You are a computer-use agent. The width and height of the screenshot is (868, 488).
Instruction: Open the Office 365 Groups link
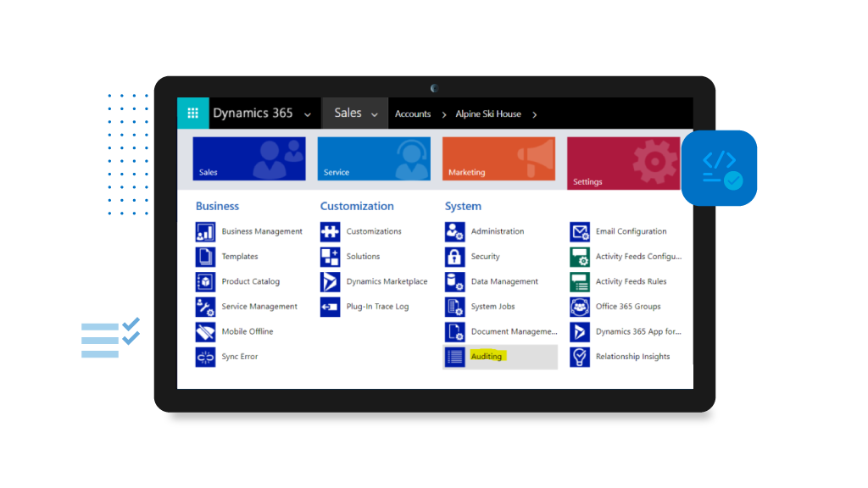point(628,306)
